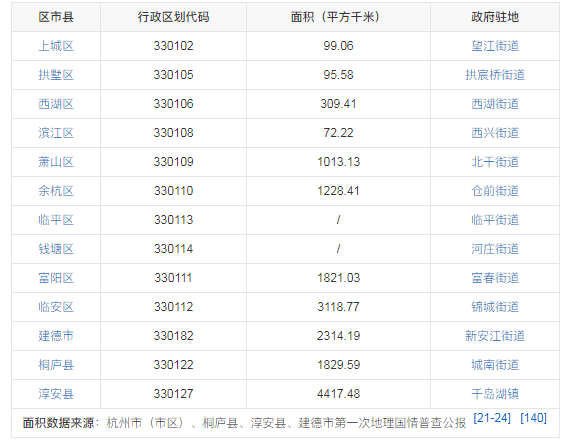Open the 余杭区 link
Screen dimensions: 580x446
point(56,191)
